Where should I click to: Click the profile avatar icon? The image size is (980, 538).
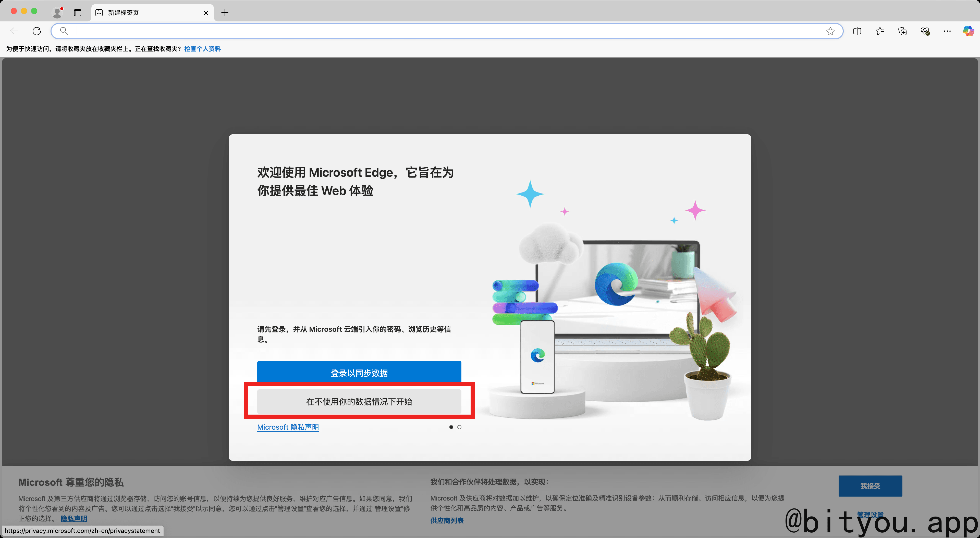[57, 12]
